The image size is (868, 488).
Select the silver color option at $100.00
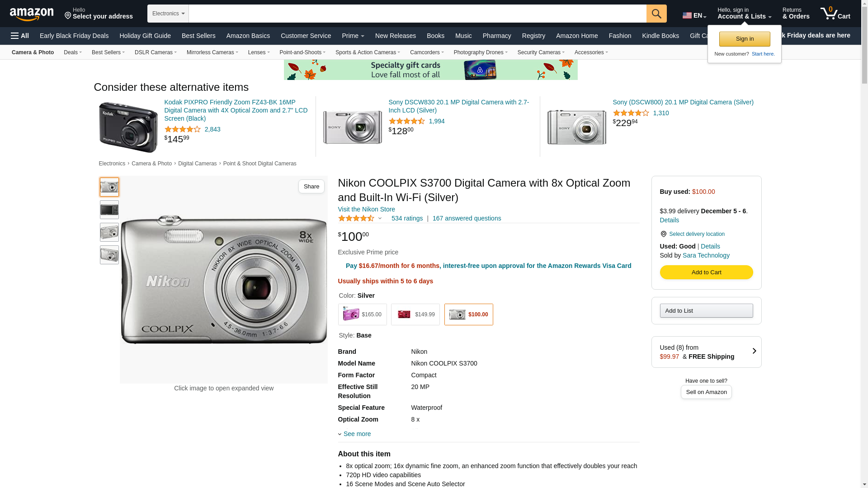pos(468,314)
